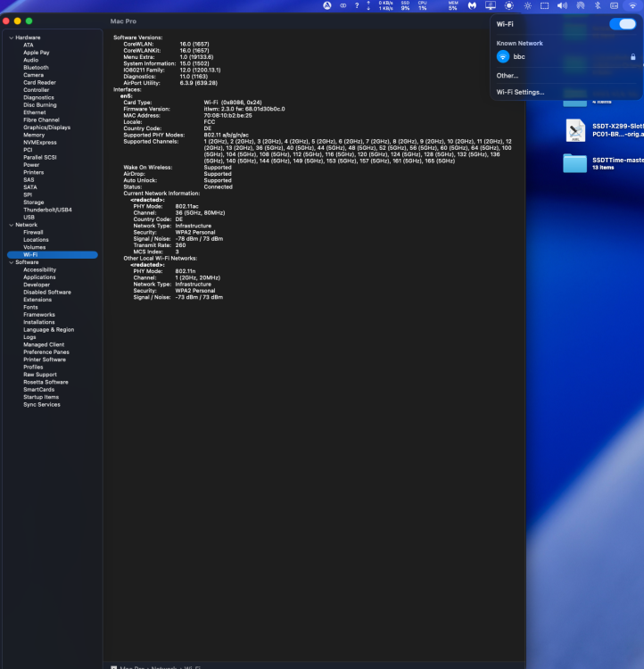The height and width of the screenshot is (669, 644).
Task: Click the question mark menu bar icon
Action: (357, 5)
